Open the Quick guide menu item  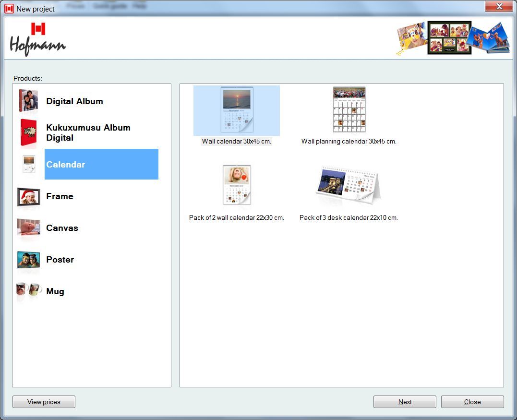111,6
